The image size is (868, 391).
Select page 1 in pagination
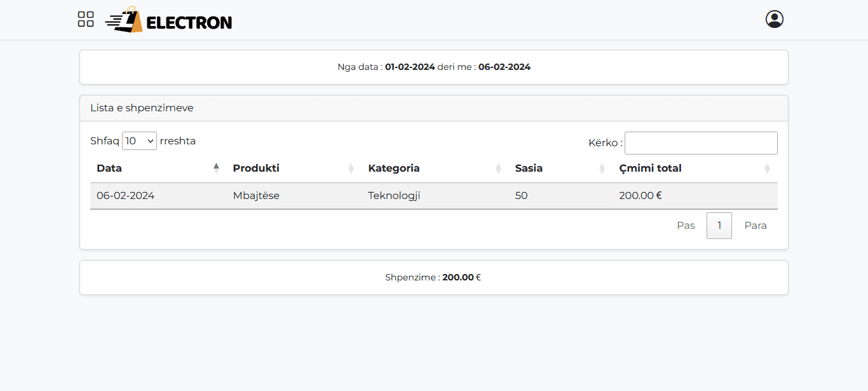[719, 226]
